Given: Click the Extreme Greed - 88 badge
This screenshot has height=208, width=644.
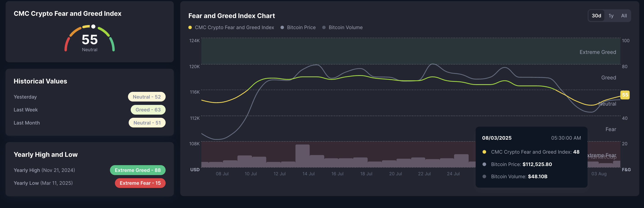Looking at the screenshot, I should [138, 170].
